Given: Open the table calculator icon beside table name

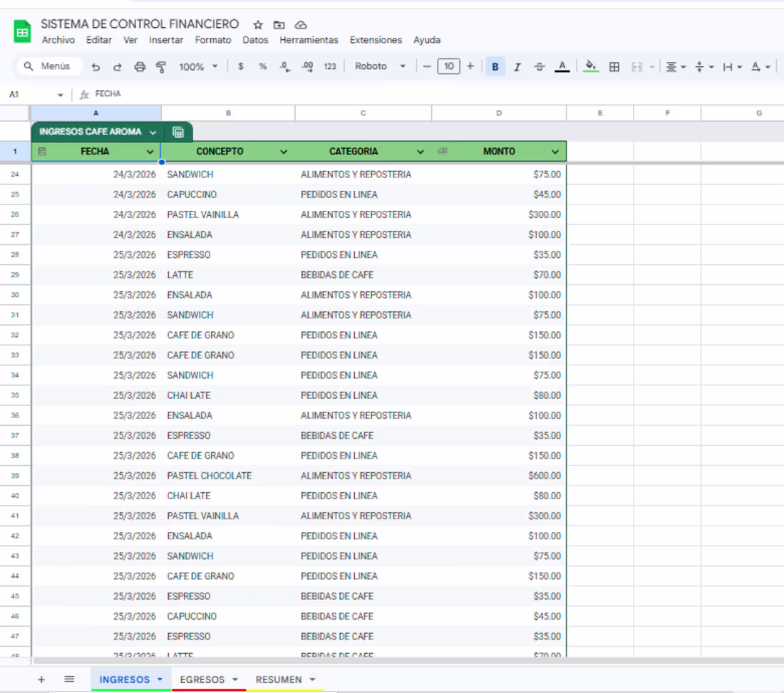Looking at the screenshot, I should coord(178,132).
